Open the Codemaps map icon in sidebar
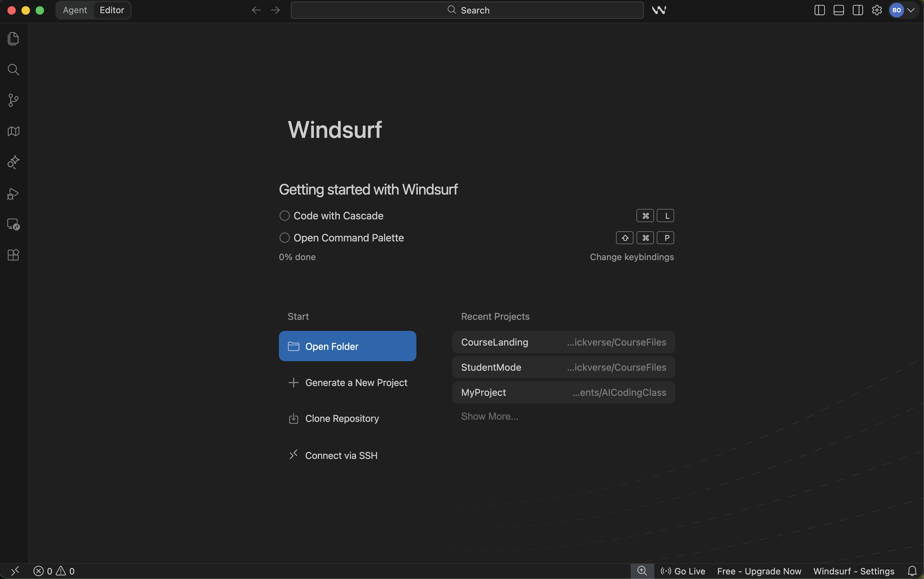Screen dimensions: 924x579 click(x=13, y=131)
